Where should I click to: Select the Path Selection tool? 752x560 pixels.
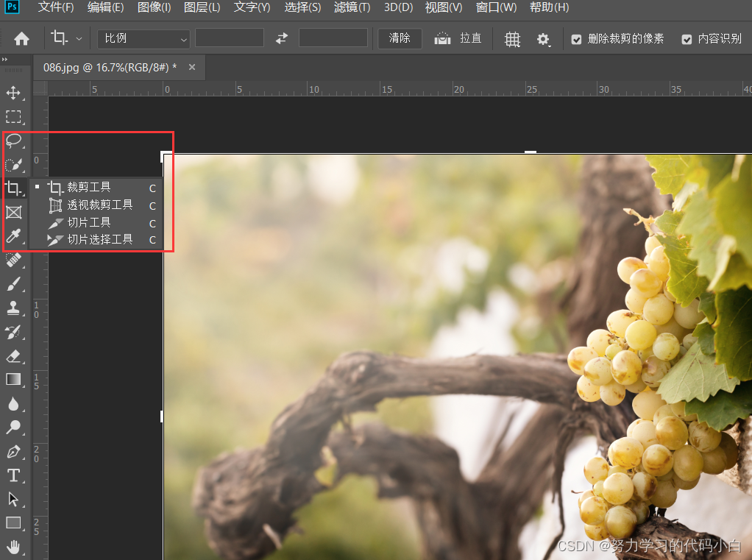(x=13, y=499)
